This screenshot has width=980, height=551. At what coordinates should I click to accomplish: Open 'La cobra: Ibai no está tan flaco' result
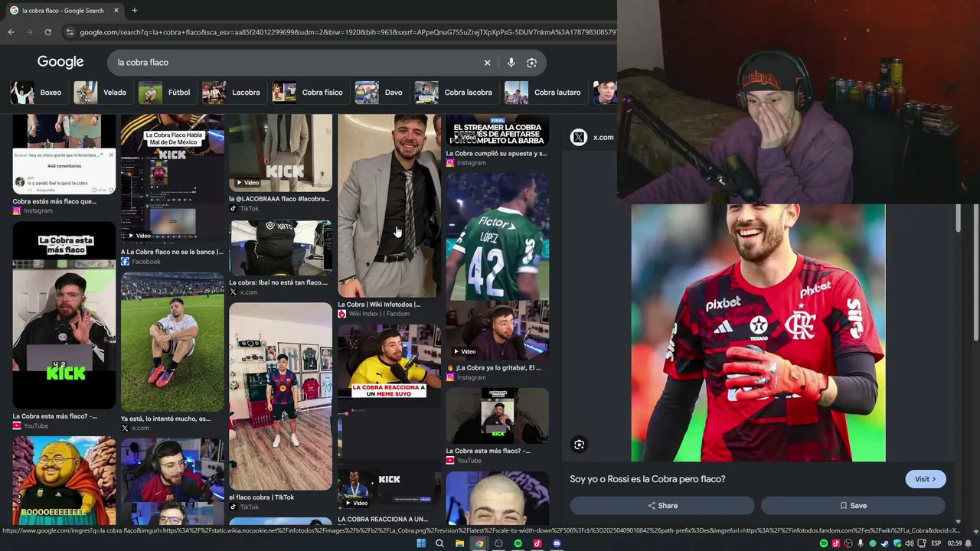coord(279,282)
